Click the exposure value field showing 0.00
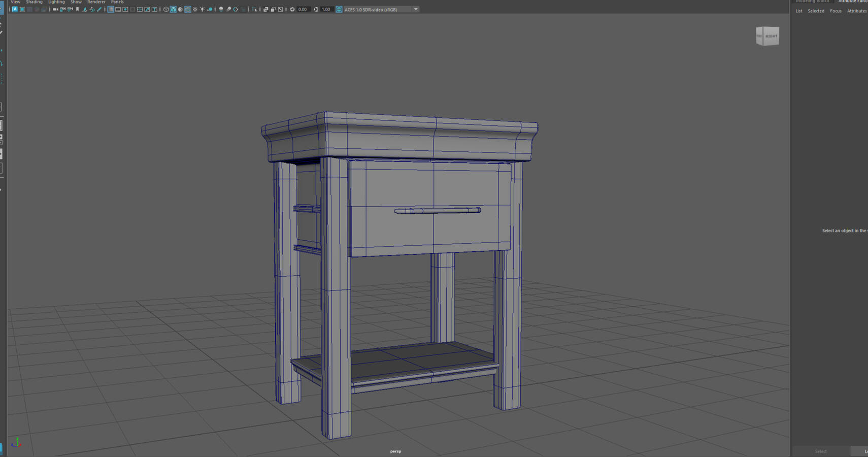Image resolution: width=868 pixels, height=457 pixels. click(303, 10)
